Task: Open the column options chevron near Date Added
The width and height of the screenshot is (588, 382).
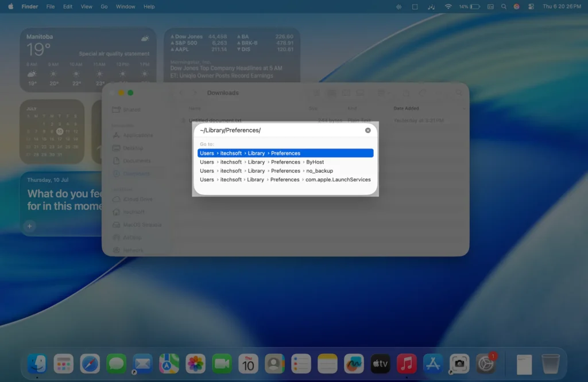Action: click(x=464, y=108)
